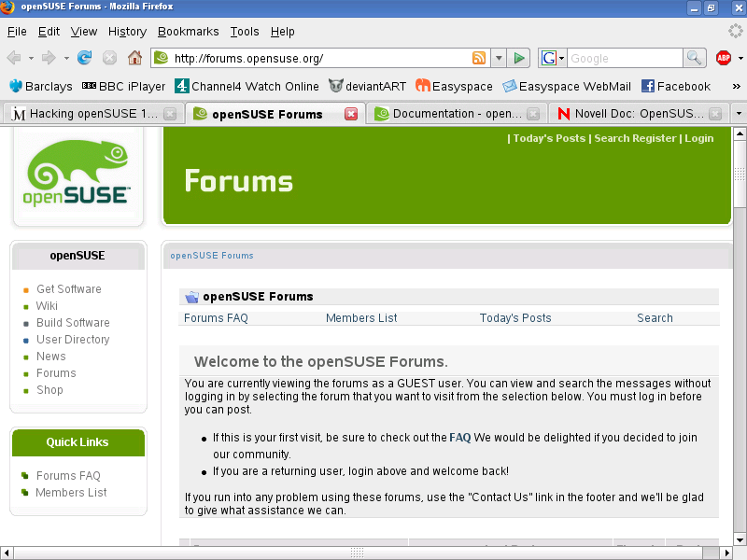Open the Facebook bookmark
The width and height of the screenshot is (747, 560).
tap(675, 86)
